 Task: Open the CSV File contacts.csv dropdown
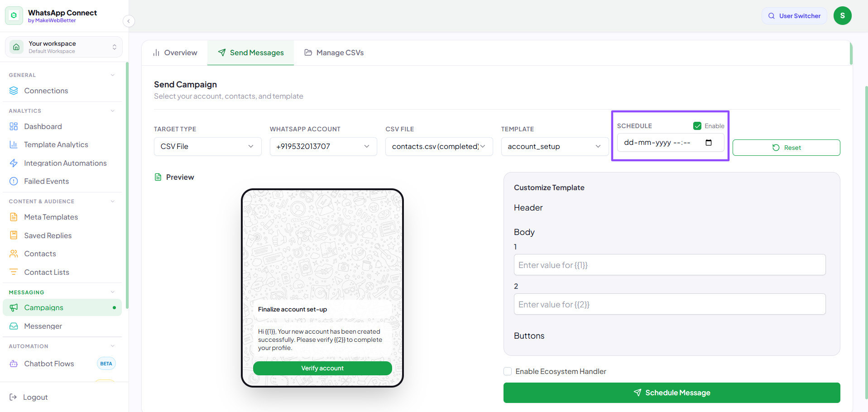pyautogui.click(x=439, y=146)
